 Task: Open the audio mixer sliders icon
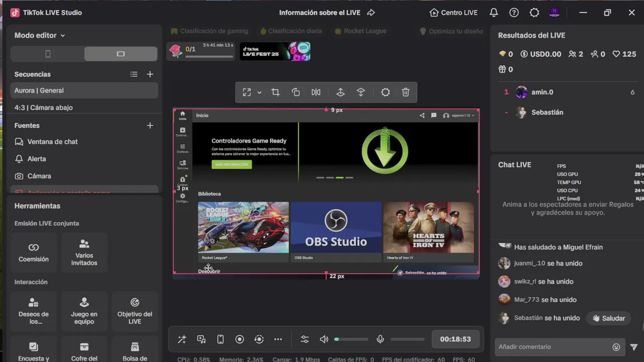(305, 339)
